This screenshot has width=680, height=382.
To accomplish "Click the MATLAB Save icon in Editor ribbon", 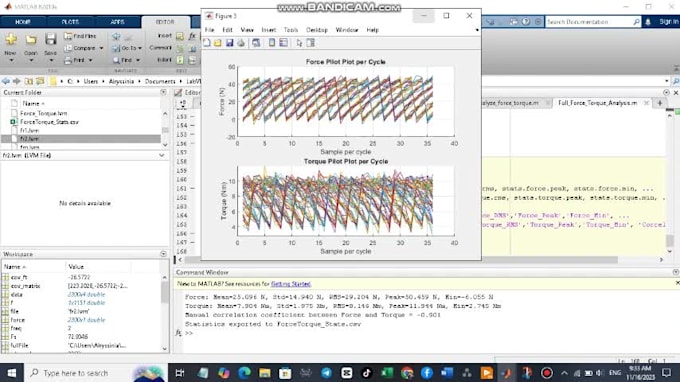I will tap(50, 40).
